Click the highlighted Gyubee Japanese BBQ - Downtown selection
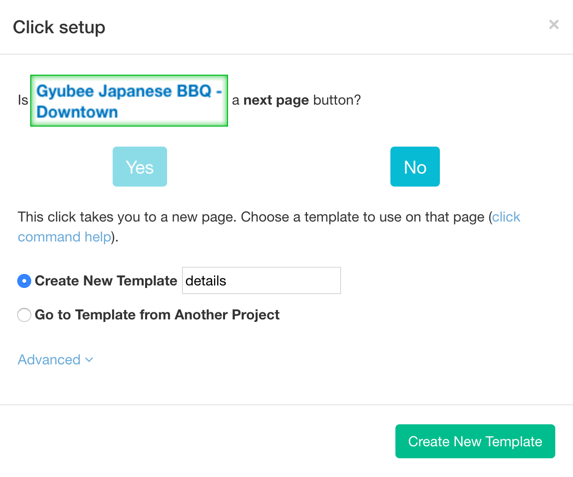Screen dimensions: 573x477 129,101
